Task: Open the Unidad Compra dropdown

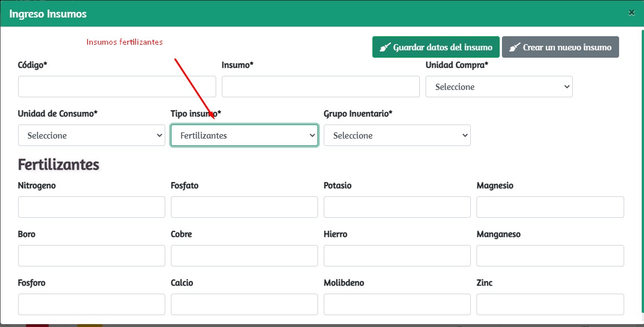Action: point(499,87)
